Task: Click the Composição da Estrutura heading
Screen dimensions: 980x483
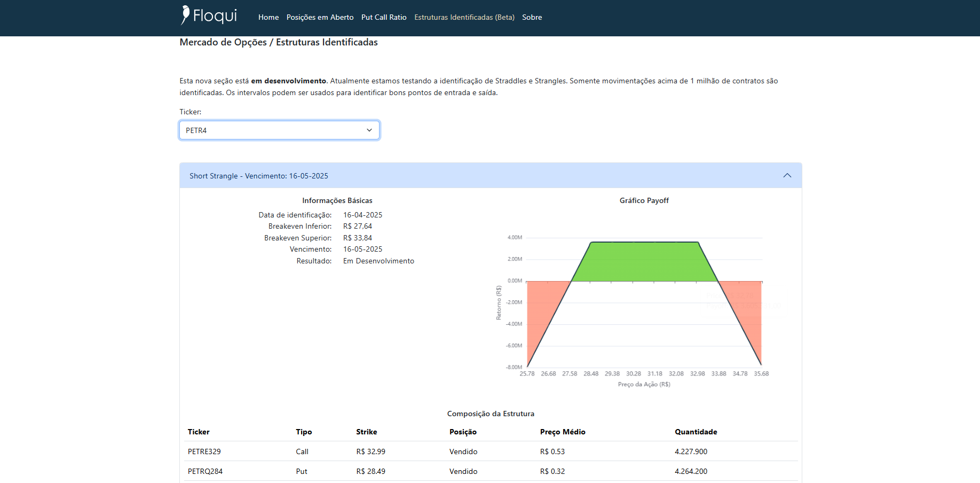Action: pos(491,414)
